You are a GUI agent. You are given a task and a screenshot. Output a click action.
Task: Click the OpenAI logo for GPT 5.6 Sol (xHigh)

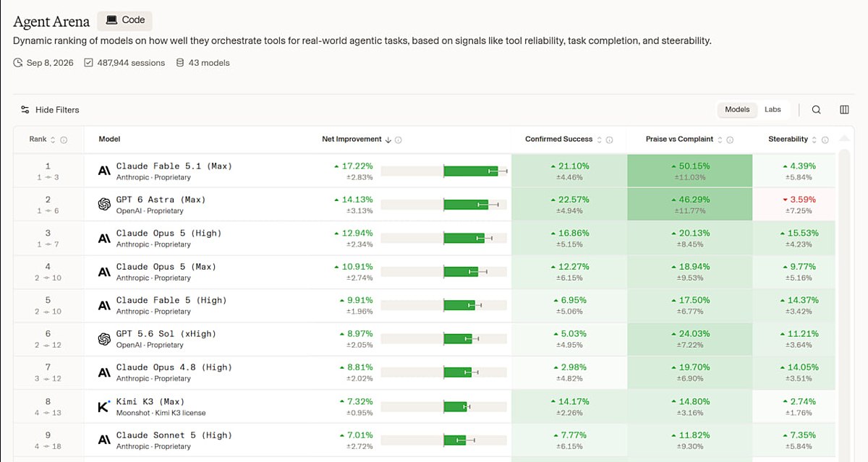tap(104, 339)
